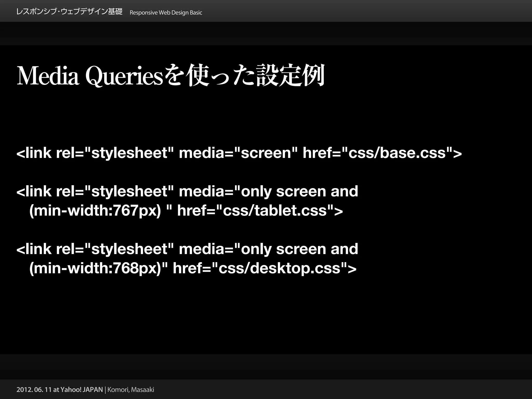Click the author name "Komori, Masaaki"
The height and width of the screenshot is (399, 532).
click(131, 390)
